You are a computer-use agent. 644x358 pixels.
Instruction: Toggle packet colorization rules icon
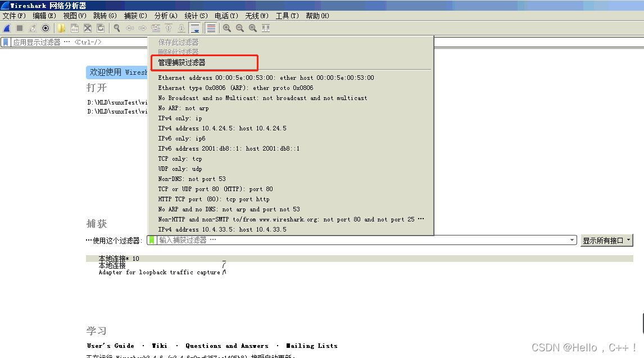[211, 28]
